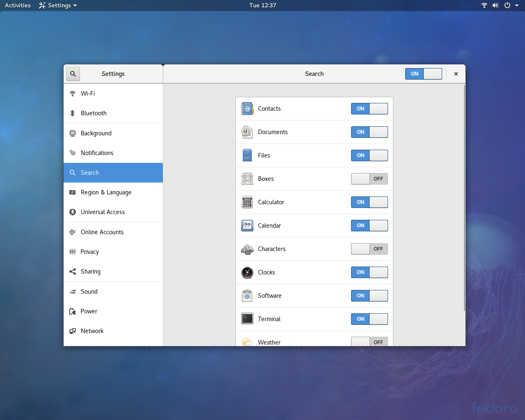
Task: Click the Calculator app icon
Action: click(247, 202)
